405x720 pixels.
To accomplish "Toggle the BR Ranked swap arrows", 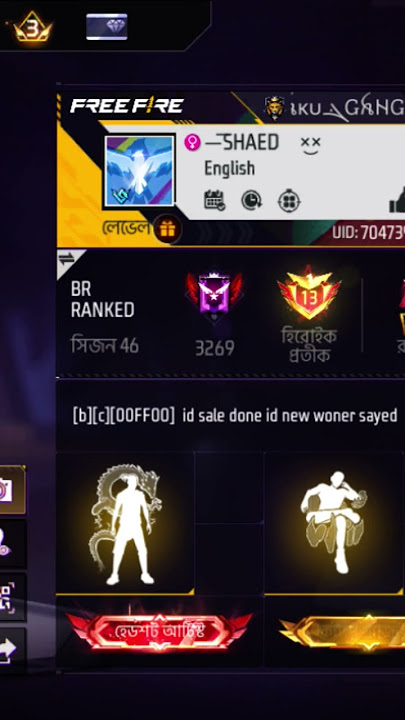I will pyautogui.click(x=66, y=259).
